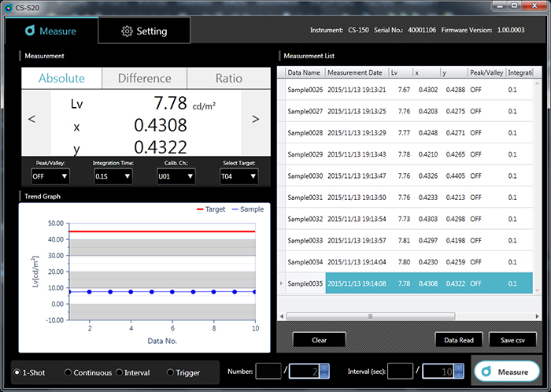Open the Calib. Ch. dropdown

point(176,176)
